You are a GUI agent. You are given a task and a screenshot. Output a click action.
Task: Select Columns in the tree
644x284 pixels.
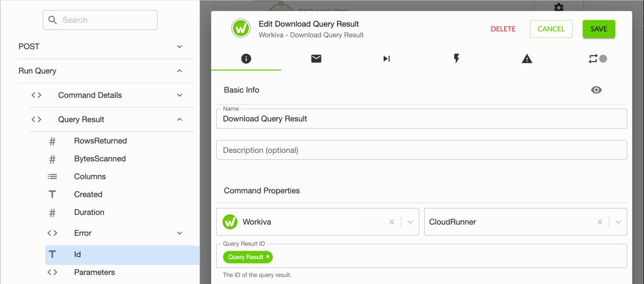click(x=90, y=176)
